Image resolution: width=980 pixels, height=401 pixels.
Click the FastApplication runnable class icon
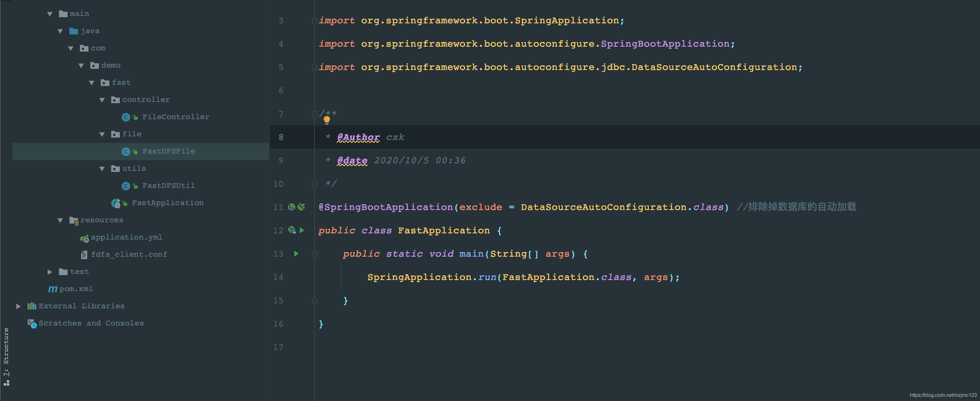116,203
